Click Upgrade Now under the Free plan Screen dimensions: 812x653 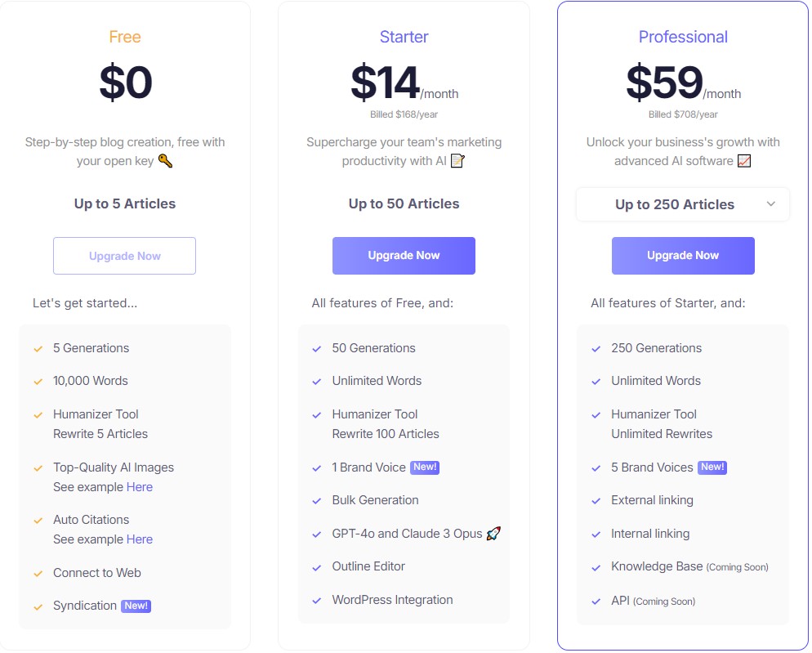click(124, 256)
